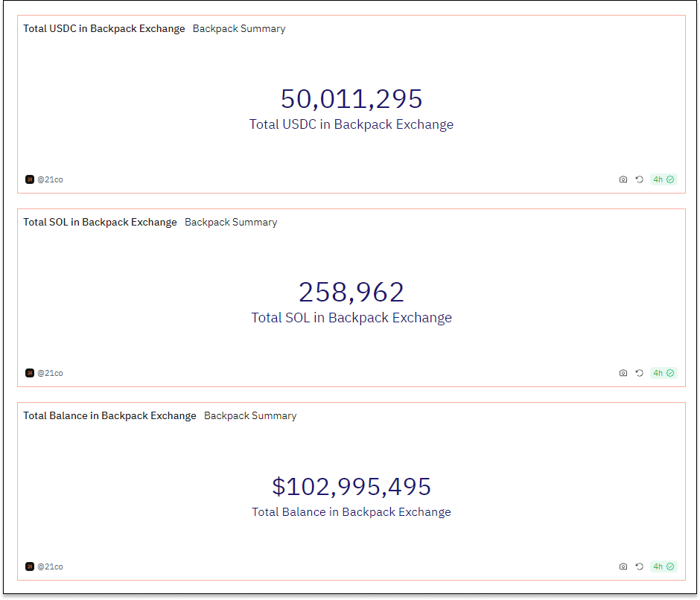Click camera screenshot icon on Total USDC card
This screenshot has width=700, height=600.
click(623, 179)
